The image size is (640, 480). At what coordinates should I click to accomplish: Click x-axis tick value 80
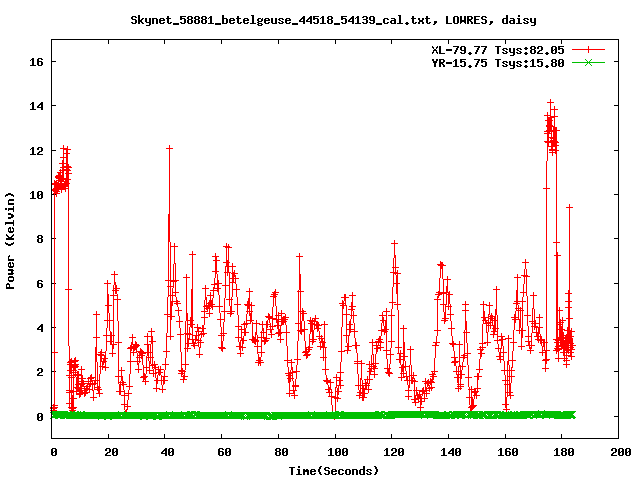pyautogui.click(x=281, y=452)
